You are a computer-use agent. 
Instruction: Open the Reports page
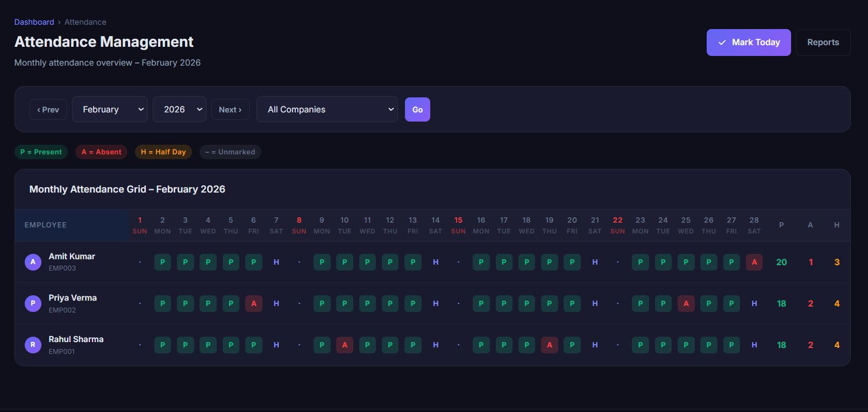click(822, 42)
